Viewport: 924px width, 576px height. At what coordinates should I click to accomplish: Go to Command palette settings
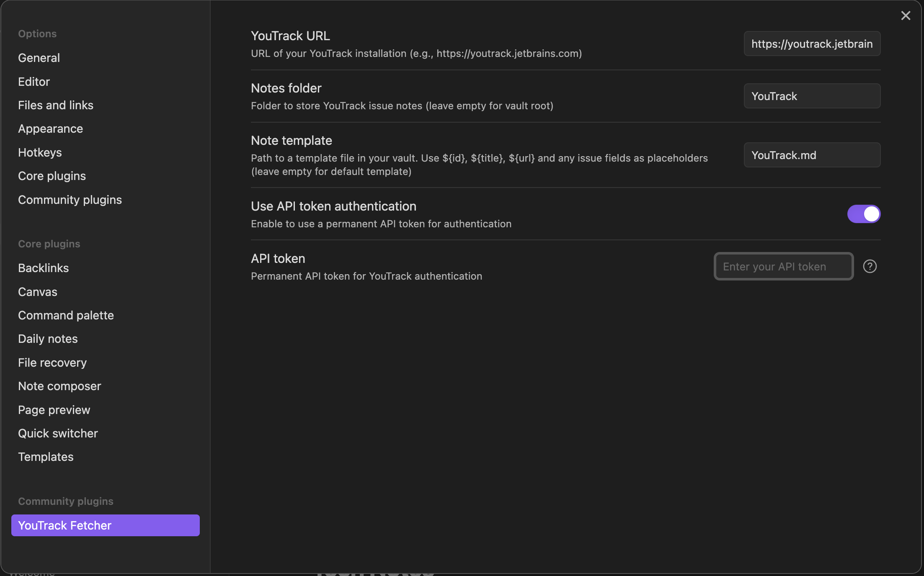click(66, 315)
